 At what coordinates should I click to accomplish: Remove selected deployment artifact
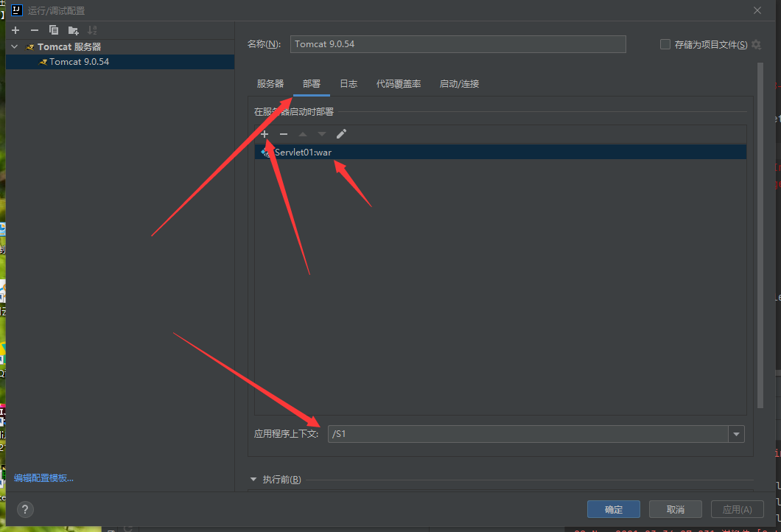tap(284, 134)
